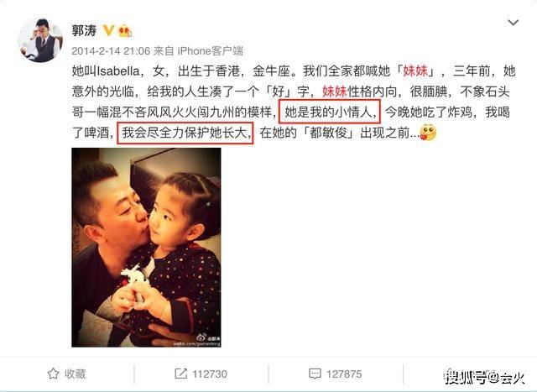This screenshot has height=392, width=537.
Task: Open the post options chevron menu
Action: tap(513, 23)
